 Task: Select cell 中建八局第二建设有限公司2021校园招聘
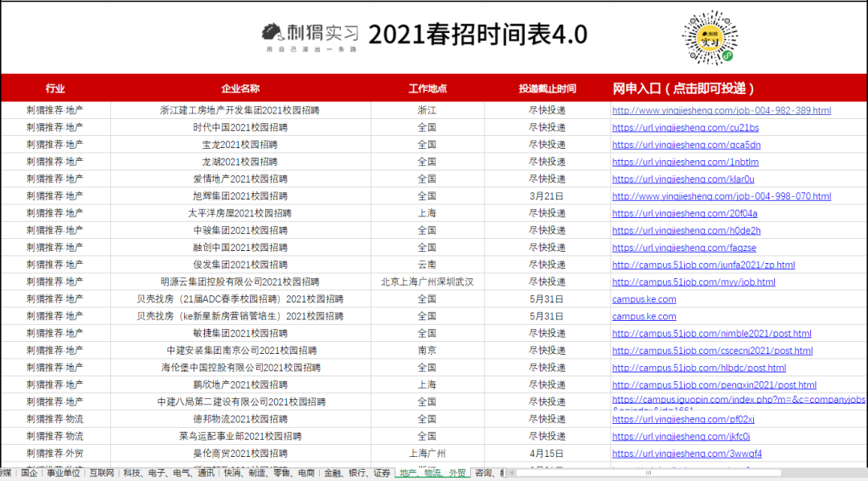point(241,402)
